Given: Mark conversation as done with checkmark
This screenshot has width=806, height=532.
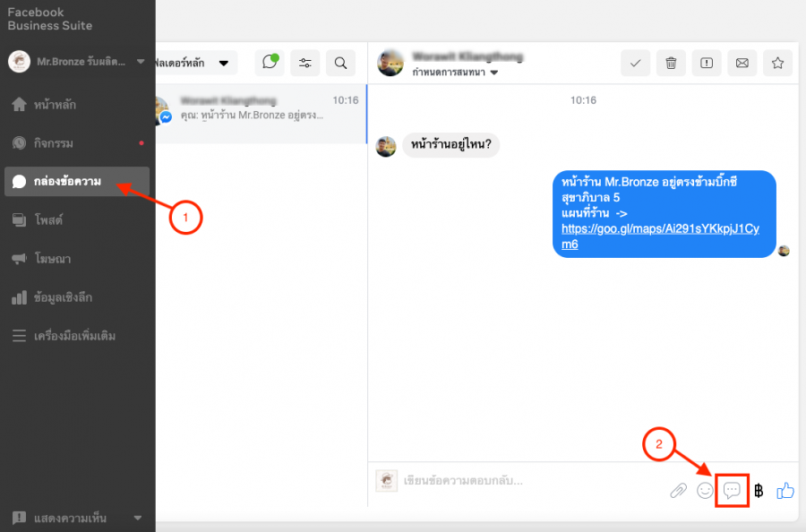Looking at the screenshot, I should pyautogui.click(x=636, y=63).
